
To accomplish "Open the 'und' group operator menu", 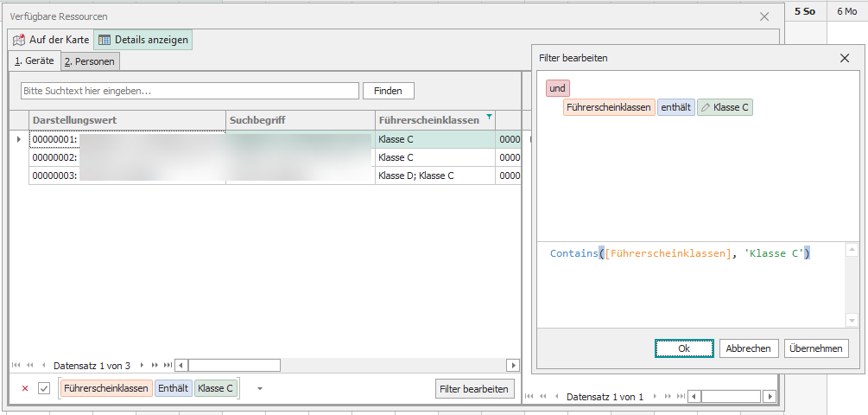I will (557, 88).
